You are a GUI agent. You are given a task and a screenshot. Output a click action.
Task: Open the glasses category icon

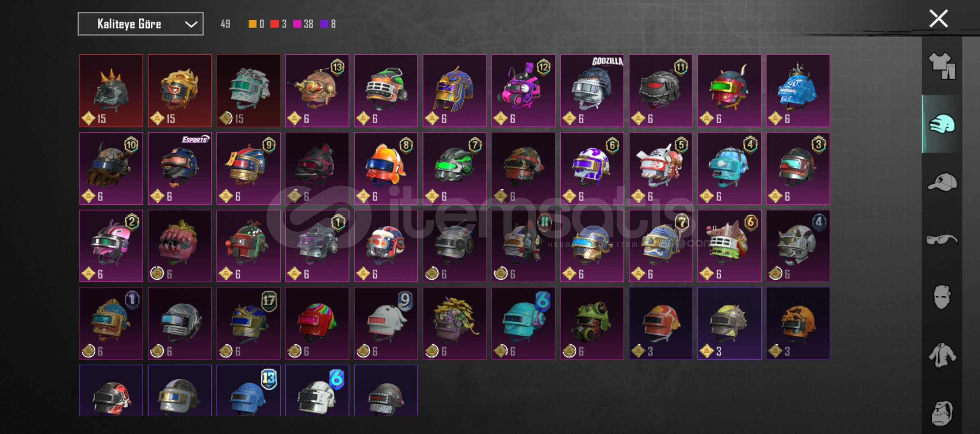942,240
